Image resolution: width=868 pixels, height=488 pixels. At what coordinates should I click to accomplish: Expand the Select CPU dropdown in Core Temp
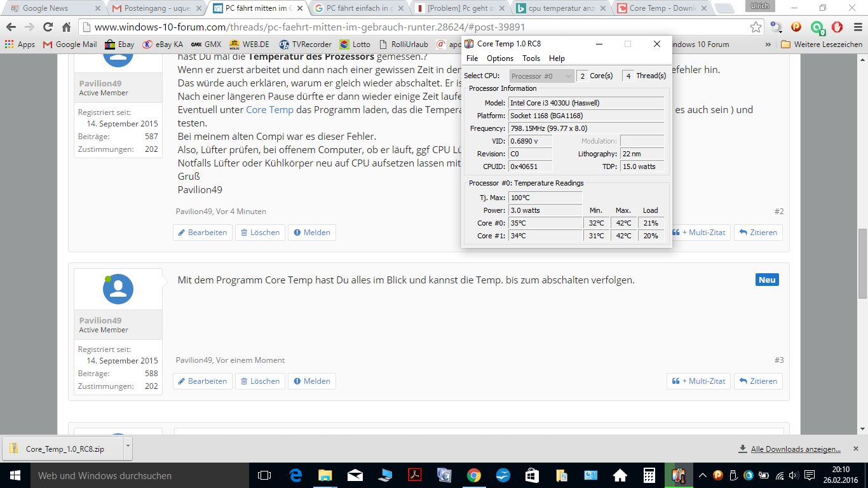542,76
